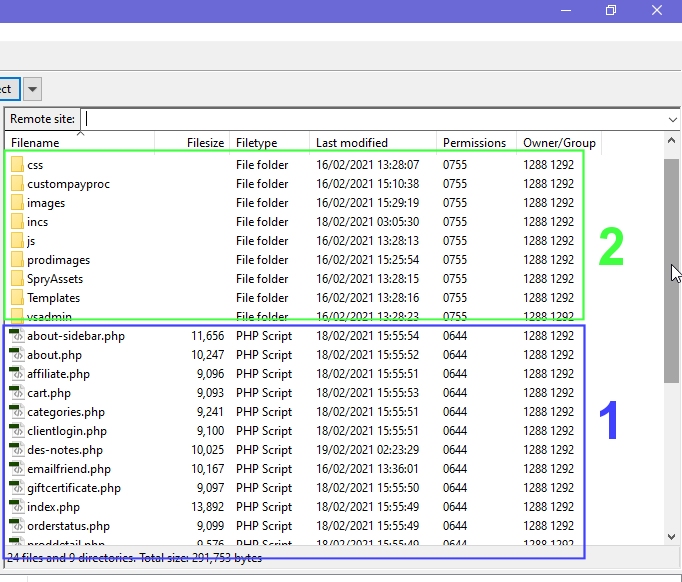Sort list by Last modified column

(x=372, y=143)
